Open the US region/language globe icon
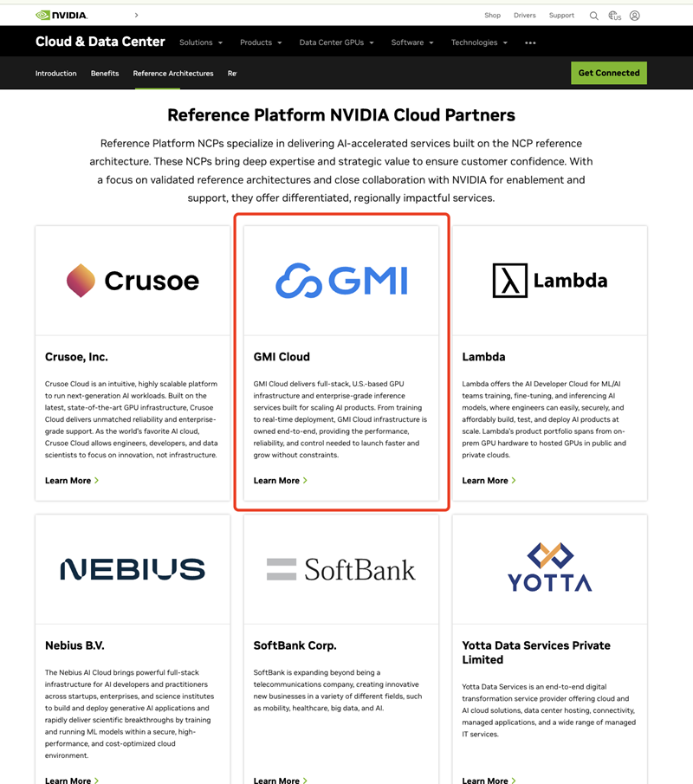The width and height of the screenshot is (693, 784). coord(614,15)
